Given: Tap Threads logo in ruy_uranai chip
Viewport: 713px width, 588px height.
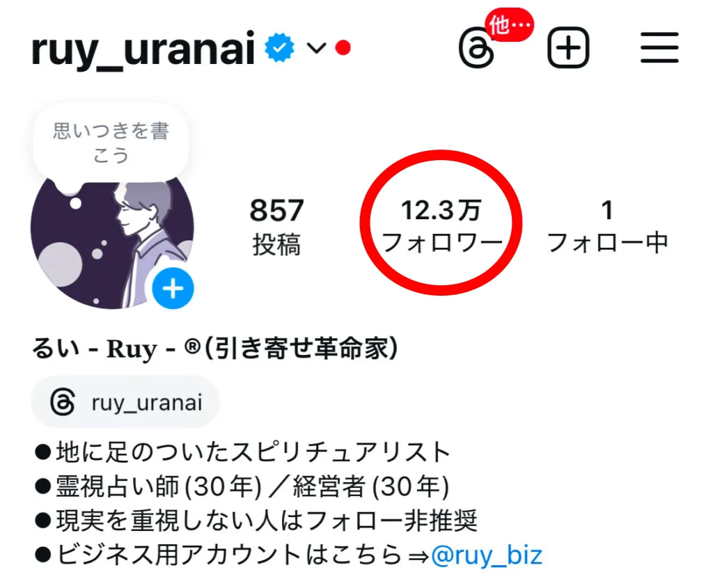Looking at the screenshot, I should point(62,402).
